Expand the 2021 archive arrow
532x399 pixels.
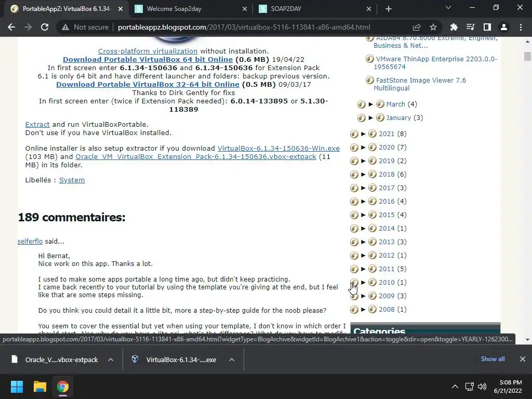pyautogui.click(x=363, y=134)
